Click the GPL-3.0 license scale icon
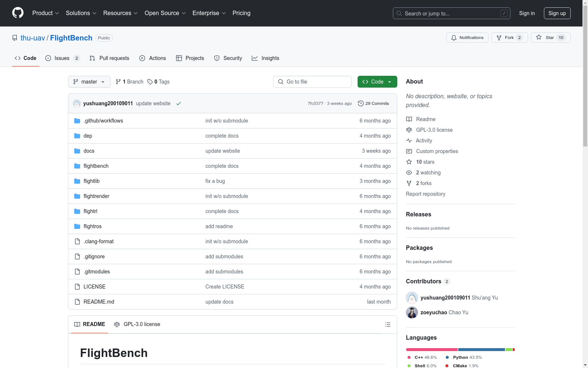Screen dimensions: 588x368 [409, 130]
